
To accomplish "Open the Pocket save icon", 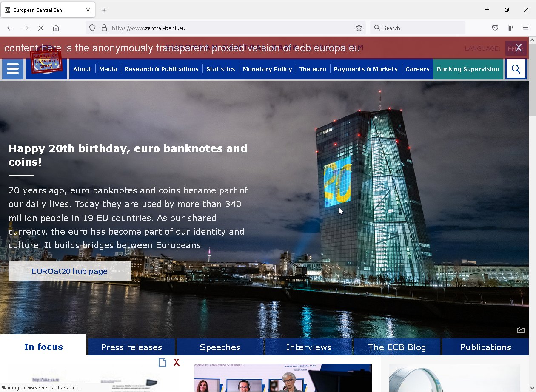I will coord(495,28).
